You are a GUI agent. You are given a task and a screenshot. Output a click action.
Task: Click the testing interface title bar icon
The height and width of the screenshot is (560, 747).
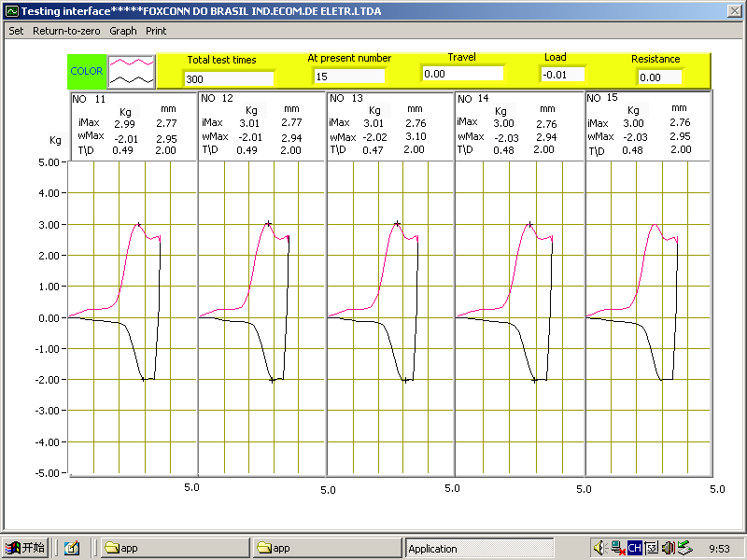click(11, 9)
